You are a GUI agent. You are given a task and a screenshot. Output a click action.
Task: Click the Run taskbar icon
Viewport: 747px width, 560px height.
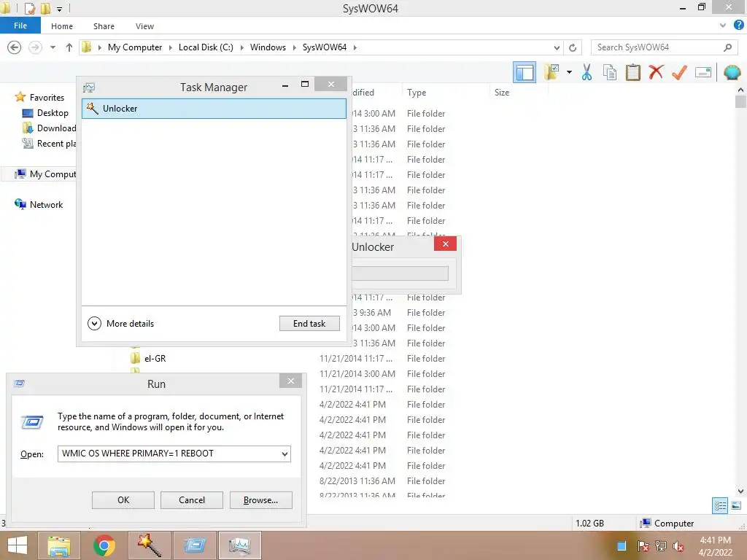coord(194,545)
